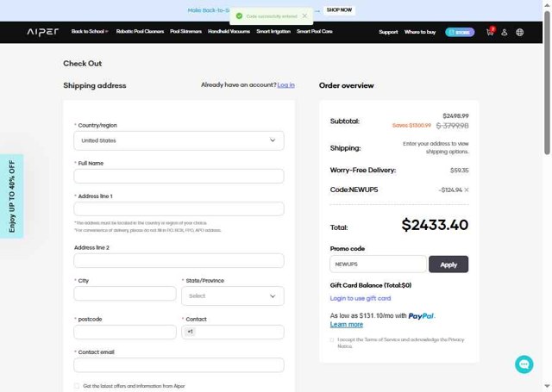
Task: Click the $2433.40 total amount
Action: click(x=435, y=225)
